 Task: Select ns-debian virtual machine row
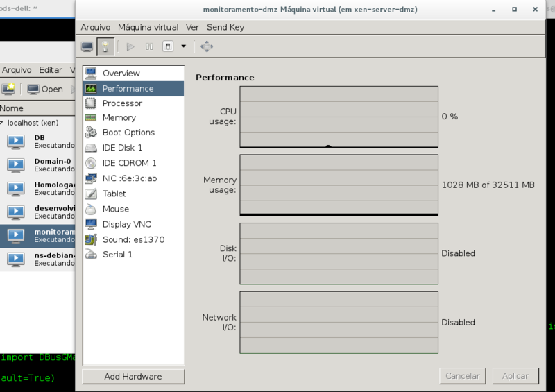37,259
